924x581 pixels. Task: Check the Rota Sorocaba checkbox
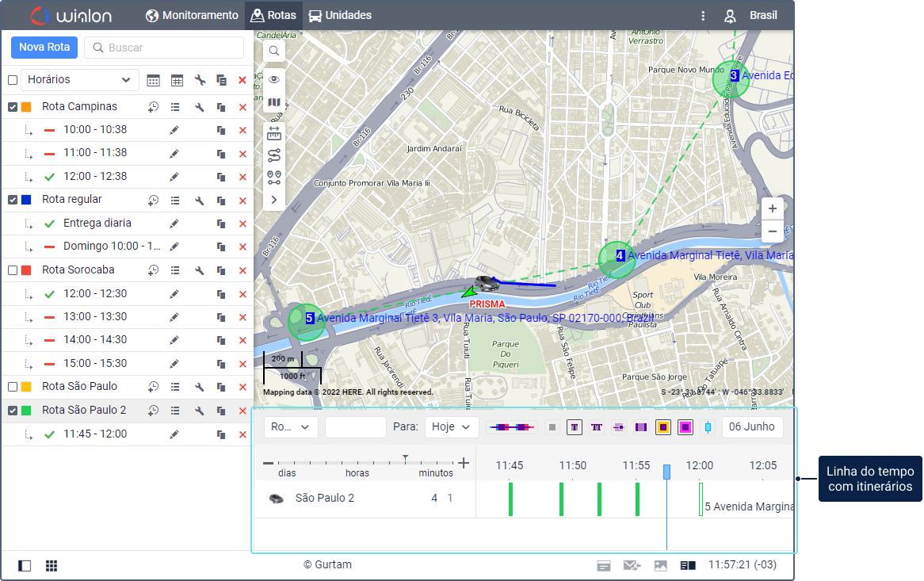(x=13, y=269)
